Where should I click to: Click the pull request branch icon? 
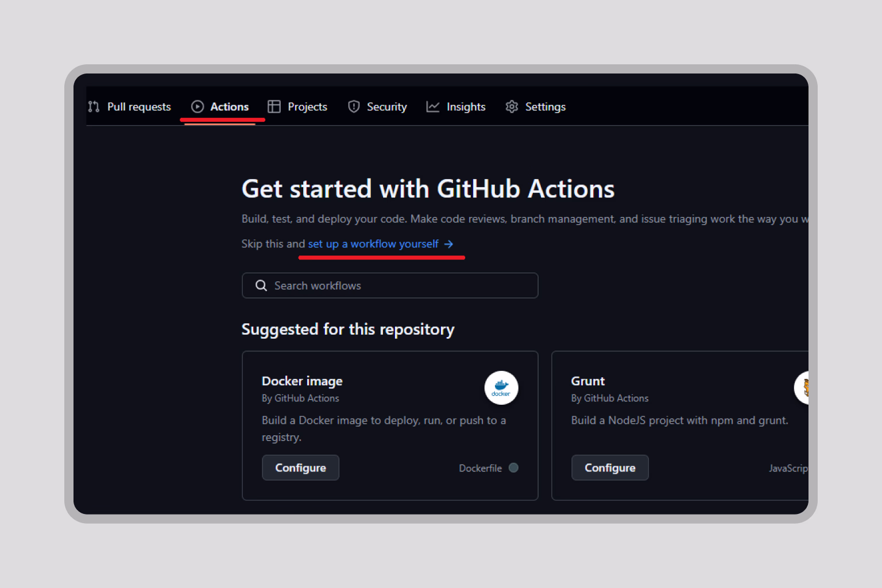coord(94,107)
